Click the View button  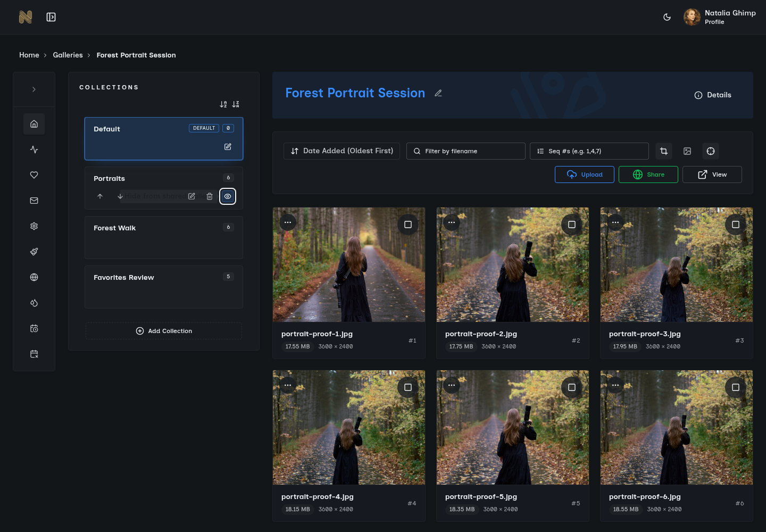click(712, 174)
